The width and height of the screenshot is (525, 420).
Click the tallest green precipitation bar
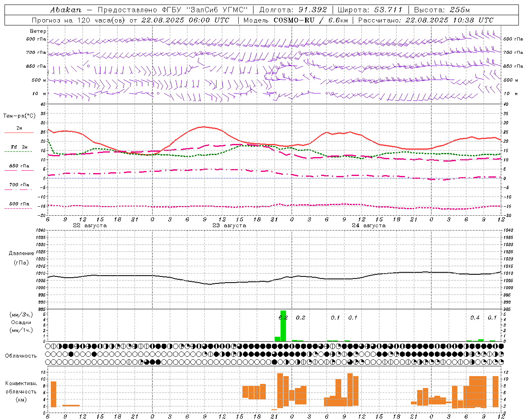click(x=283, y=326)
